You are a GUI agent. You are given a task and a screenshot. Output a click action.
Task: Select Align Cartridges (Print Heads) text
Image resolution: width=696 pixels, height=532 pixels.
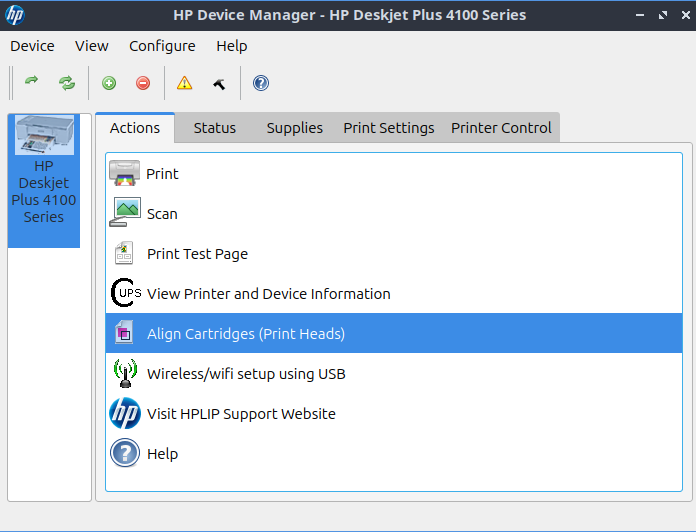pos(246,334)
